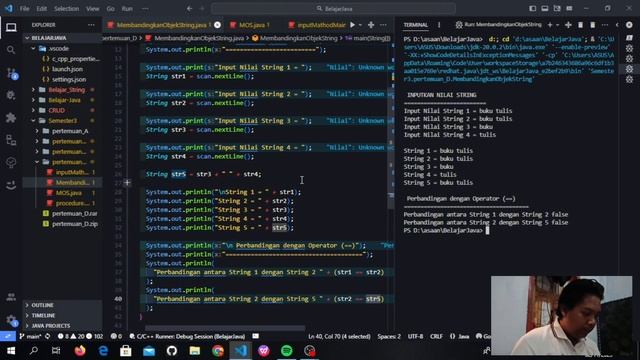Open the Explorer view in the activity bar
The width and height of the screenshot is (640, 360).
point(11,27)
